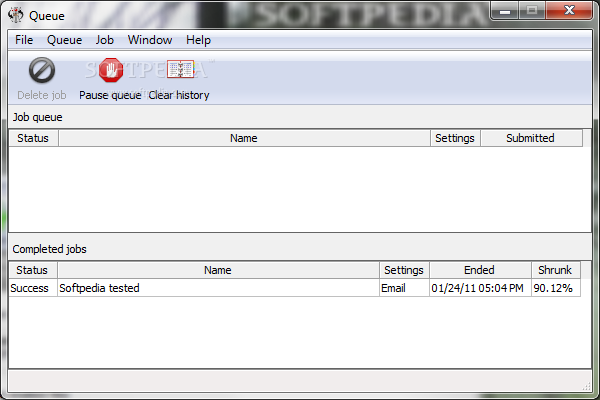Click Completed jobs Settings column header
The height and width of the screenshot is (400, 600).
tap(404, 270)
